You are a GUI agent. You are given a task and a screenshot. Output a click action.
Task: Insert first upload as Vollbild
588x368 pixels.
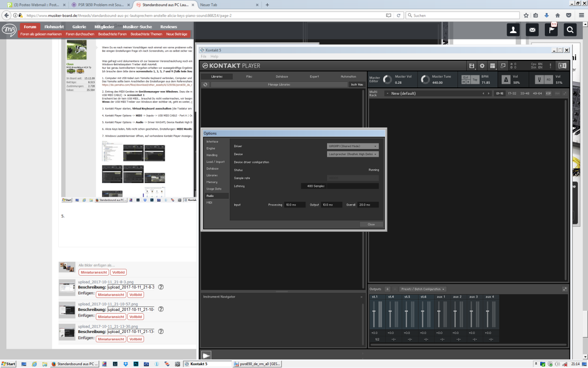click(136, 294)
